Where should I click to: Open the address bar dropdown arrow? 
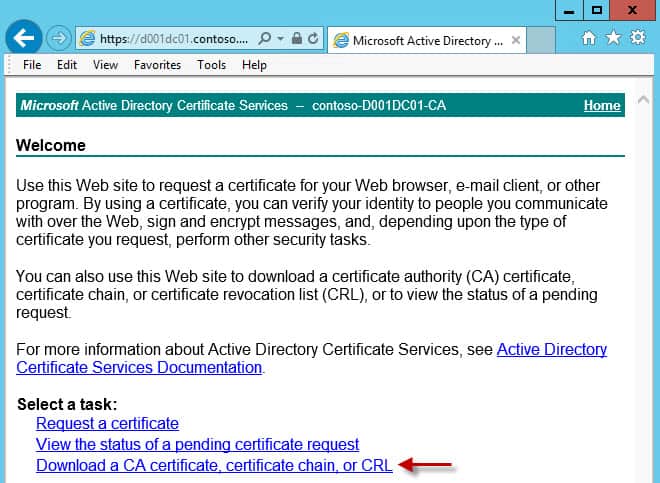click(280, 39)
